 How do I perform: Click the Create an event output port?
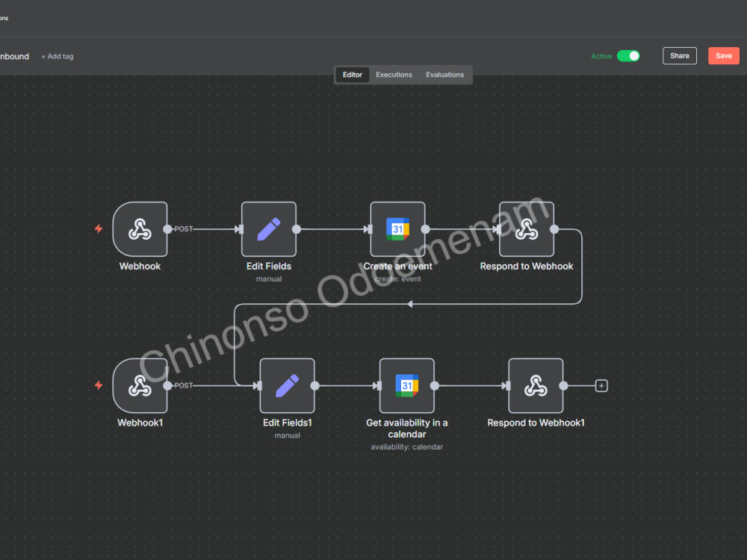click(x=426, y=229)
